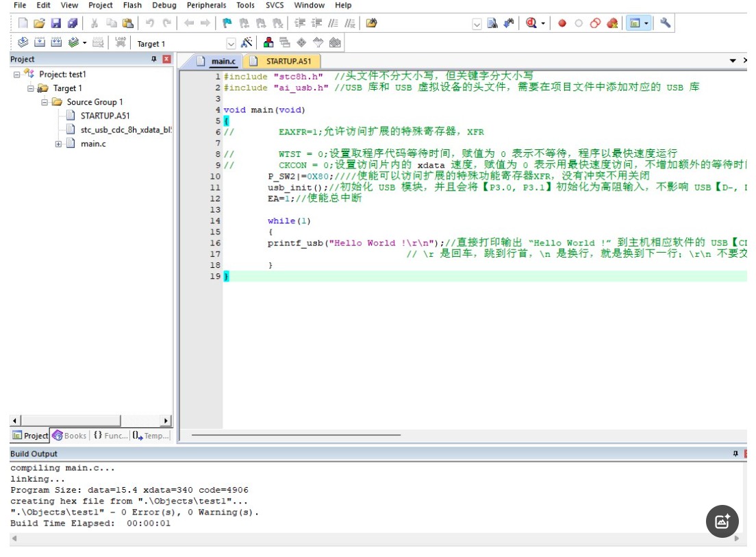This screenshot has height=557, width=756.
Task: Open the Find combo box dropdown arrow
Action: (477, 24)
